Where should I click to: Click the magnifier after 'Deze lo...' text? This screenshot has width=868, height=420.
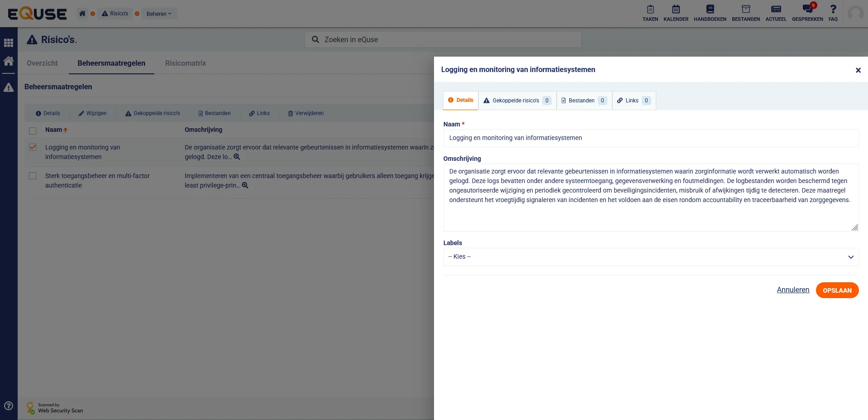tap(237, 157)
